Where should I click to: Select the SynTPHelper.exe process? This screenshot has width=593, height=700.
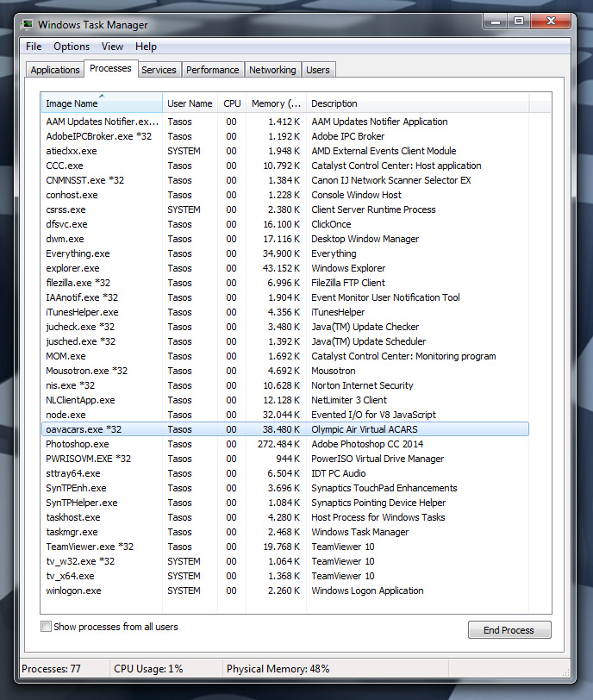tap(285, 503)
